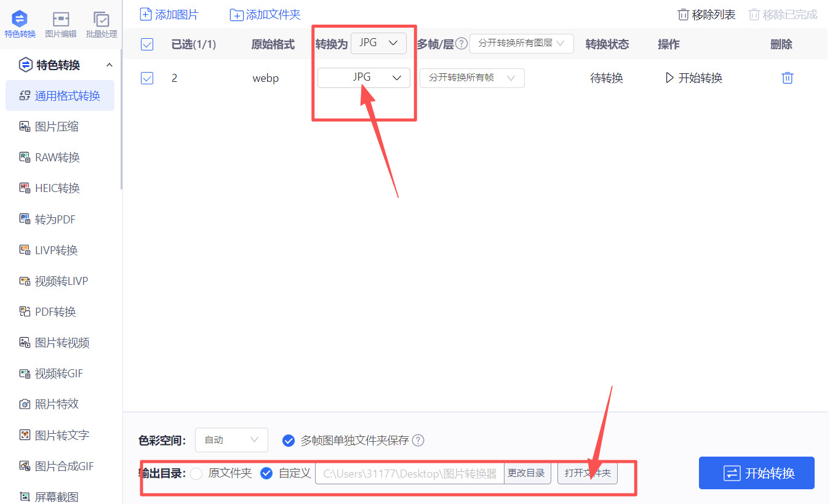Click the output path input field
Viewport: 830px width, 504px height.
[409, 473]
